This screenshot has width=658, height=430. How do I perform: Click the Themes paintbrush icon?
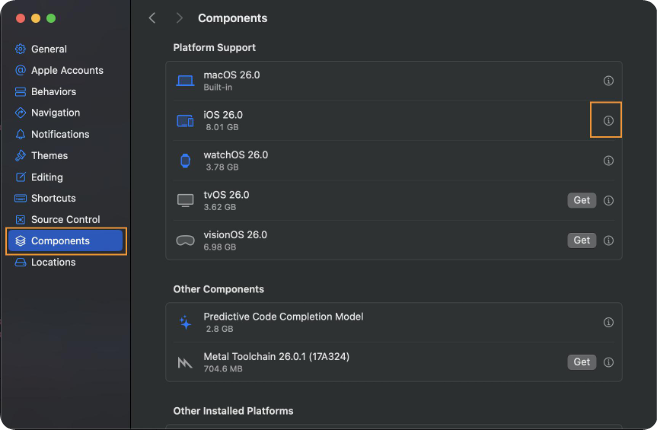20,156
